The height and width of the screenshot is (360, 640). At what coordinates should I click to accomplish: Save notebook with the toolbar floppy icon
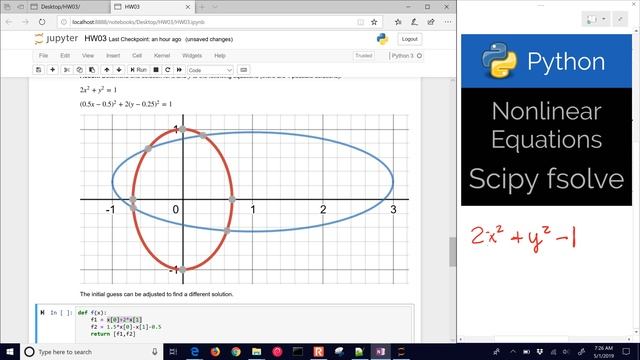pos(38,70)
